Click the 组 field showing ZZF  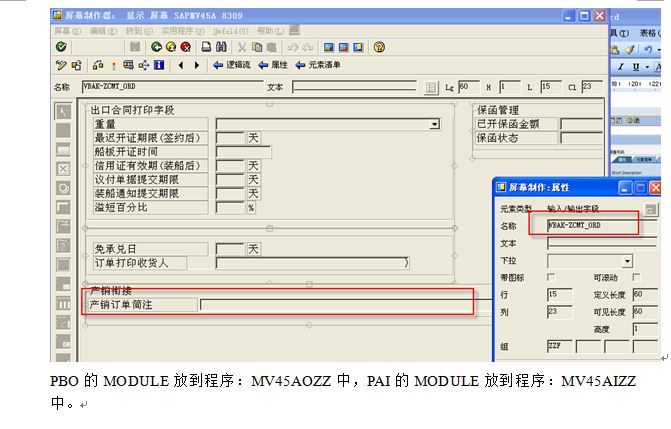click(559, 346)
